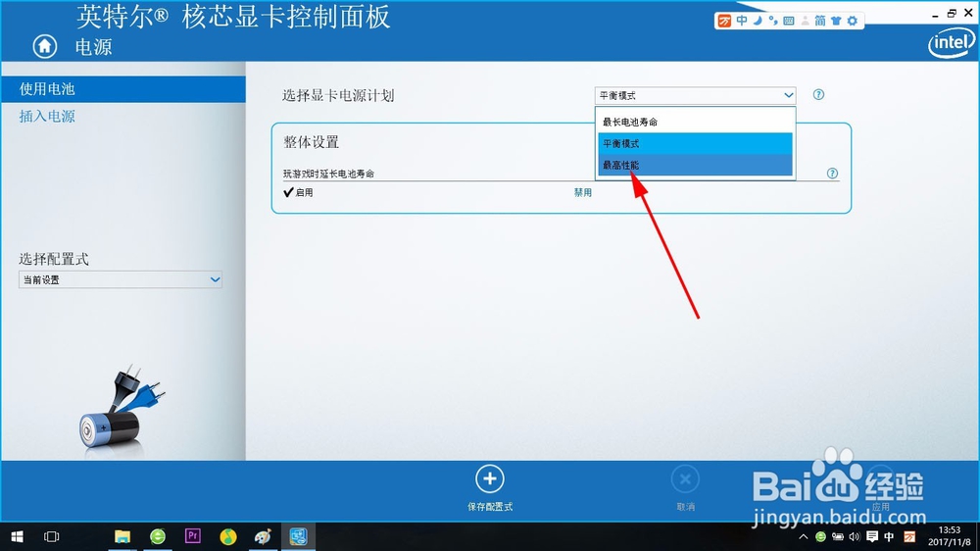
Task: Choose 最长电池寿命 from the dropdown list
Action: (x=695, y=122)
